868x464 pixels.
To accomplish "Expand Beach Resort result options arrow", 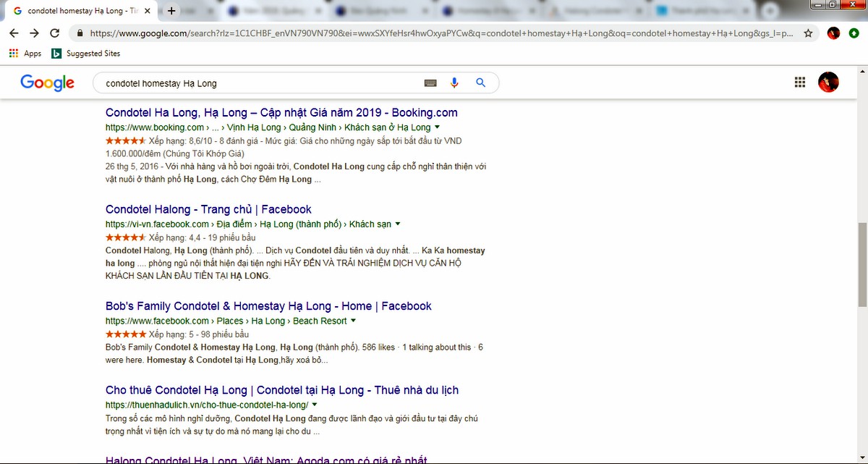I will coord(353,321).
